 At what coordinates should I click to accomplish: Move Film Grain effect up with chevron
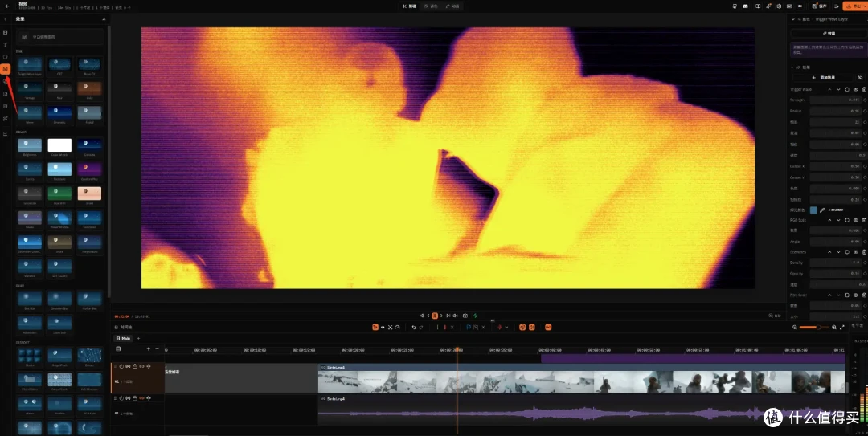pos(829,295)
